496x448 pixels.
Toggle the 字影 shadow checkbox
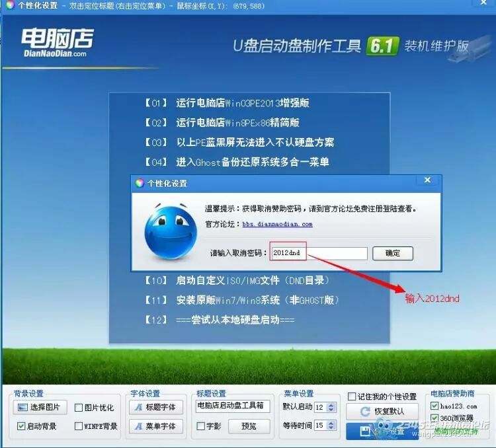pyautogui.click(x=200, y=426)
